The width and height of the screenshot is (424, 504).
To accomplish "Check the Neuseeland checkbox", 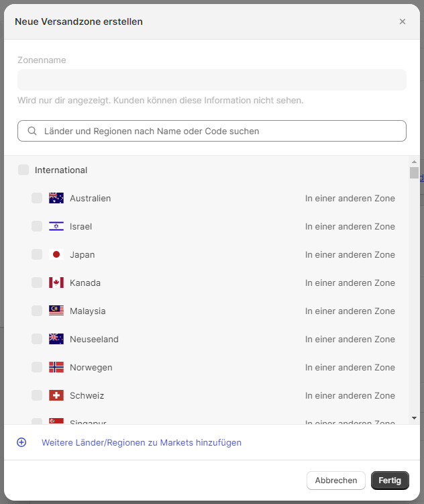I will (37, 339).
